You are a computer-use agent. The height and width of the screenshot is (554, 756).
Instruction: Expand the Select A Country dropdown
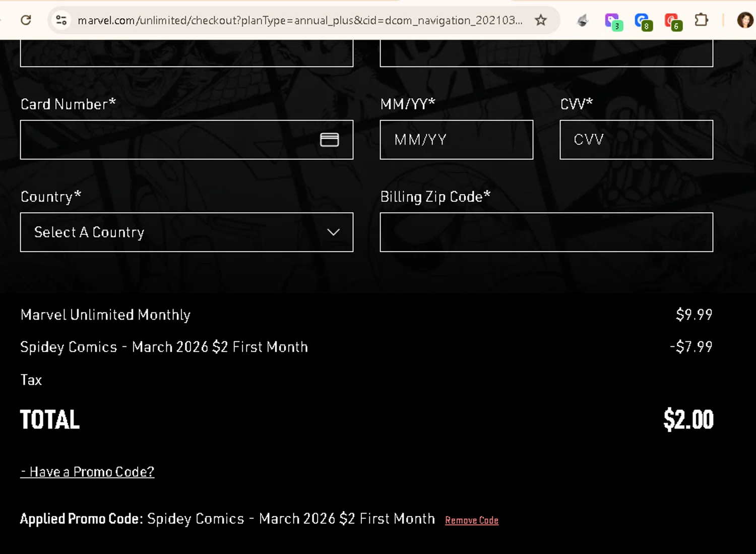point(186,232)
